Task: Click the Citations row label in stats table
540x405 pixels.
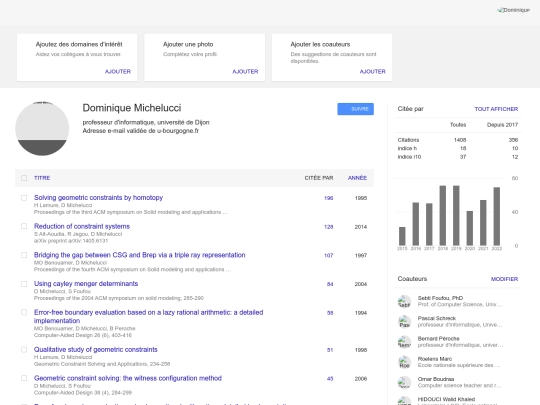Action: coord(408,140)
